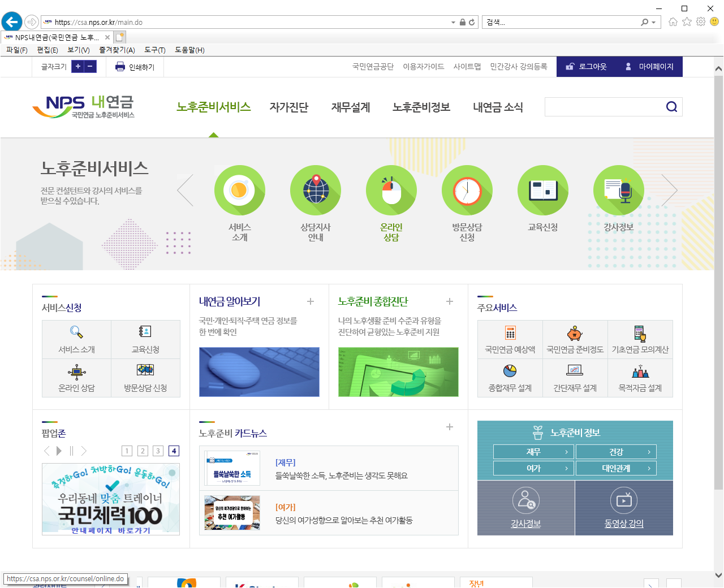Click the NPS 내연금 logo

coord(83,106)
